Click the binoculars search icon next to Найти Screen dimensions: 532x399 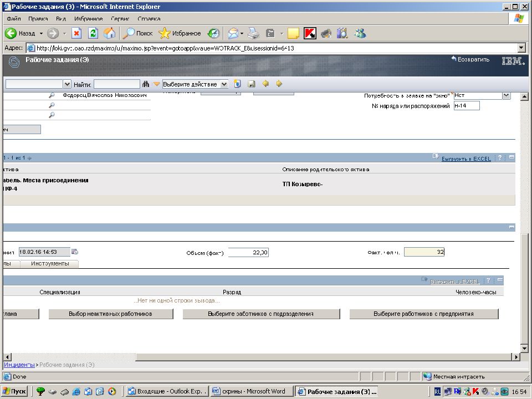click(146, 84)
